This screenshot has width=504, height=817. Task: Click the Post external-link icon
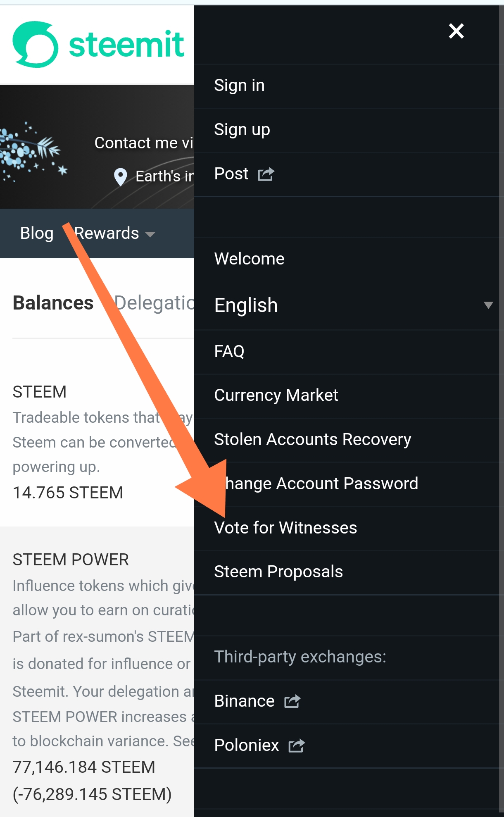[x=266, y=174]
